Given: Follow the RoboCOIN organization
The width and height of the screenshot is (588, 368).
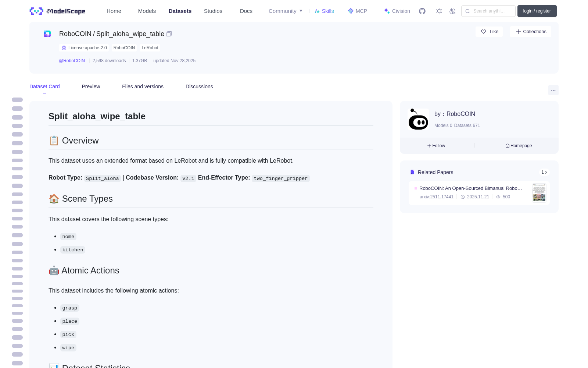Looking at the screenshot, I should click(x=436, y=146).
